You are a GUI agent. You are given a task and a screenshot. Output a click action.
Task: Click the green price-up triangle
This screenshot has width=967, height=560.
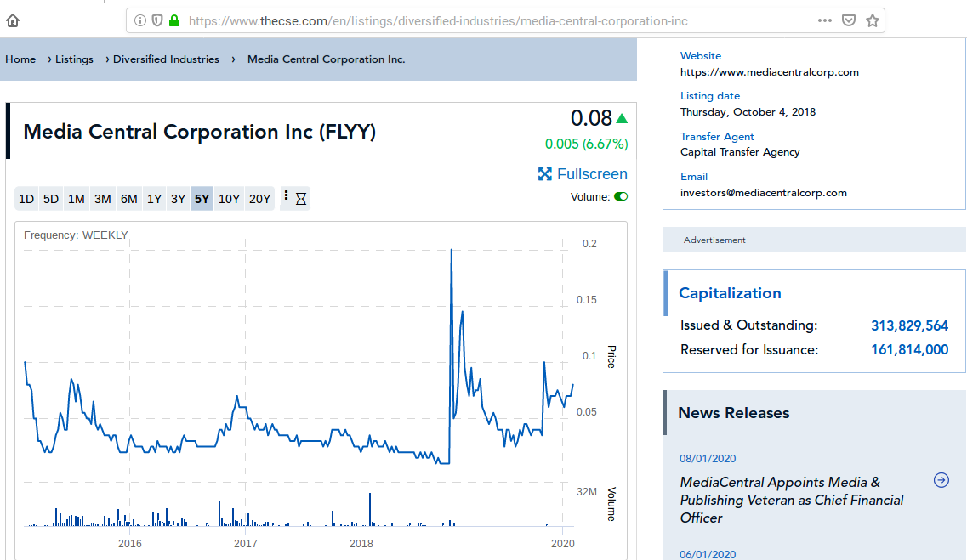click(622, 118)
